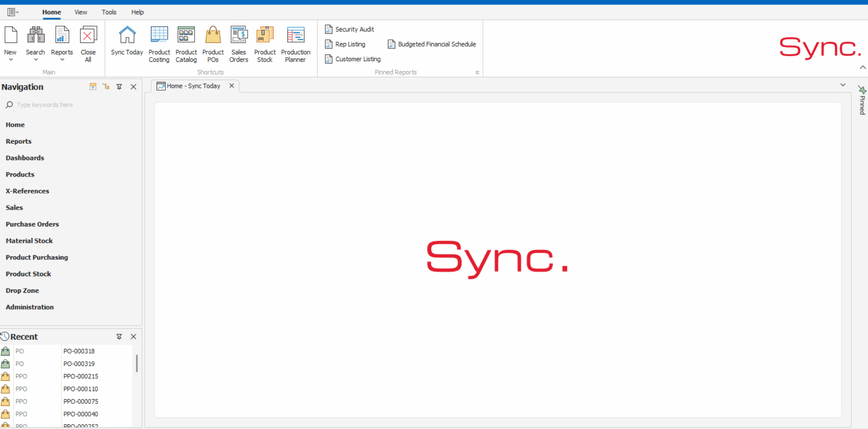Image resolution: width=868 pixels, height=429 pixels.
Task: Close the Recent panel
Action: tap(133, 337)
